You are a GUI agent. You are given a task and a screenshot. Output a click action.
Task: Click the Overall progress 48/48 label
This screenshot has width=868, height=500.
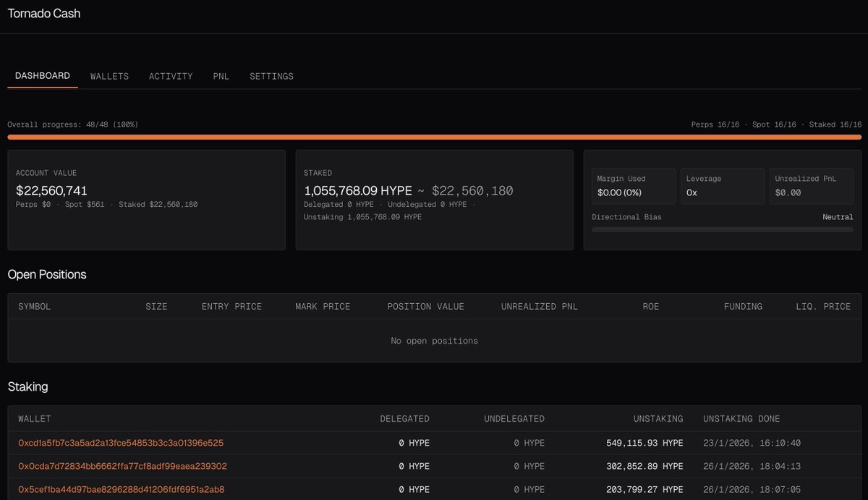[73, 124]
